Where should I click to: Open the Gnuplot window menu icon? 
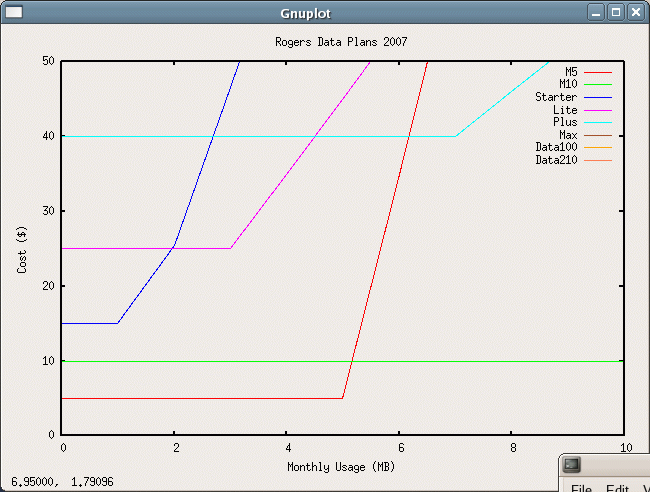(13, 12)
